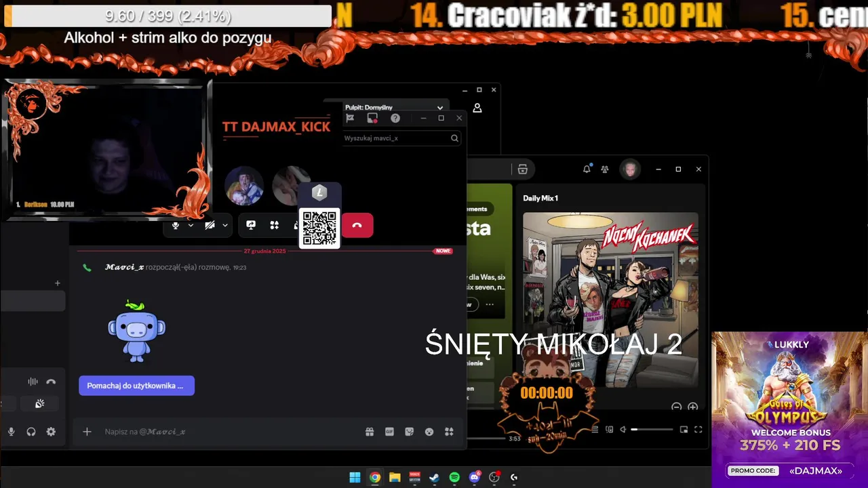Viewport: 868px width, 488px height.
Task: Click Spotify browse box icon near search
Action: (x=522, y=169)
